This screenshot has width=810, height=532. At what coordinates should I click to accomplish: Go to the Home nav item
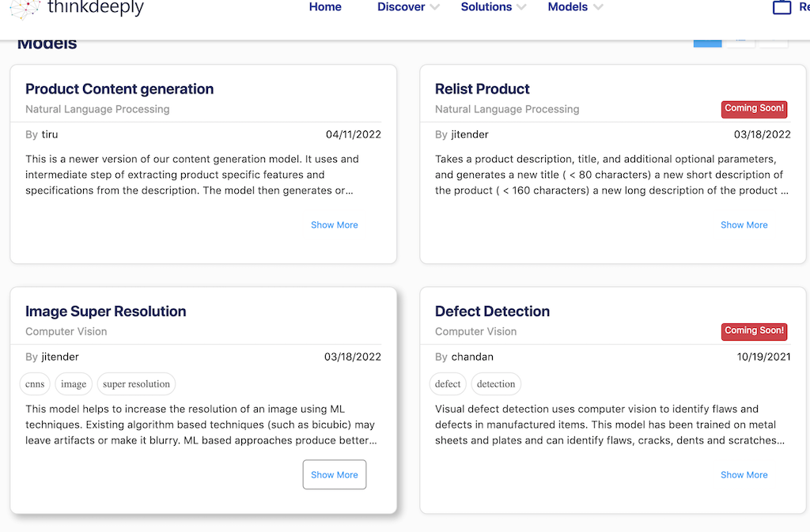coord(325,7)
